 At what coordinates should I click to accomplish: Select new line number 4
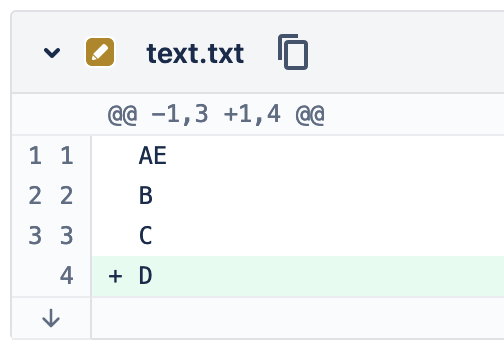pyautogui.click(x=66, y=276)
